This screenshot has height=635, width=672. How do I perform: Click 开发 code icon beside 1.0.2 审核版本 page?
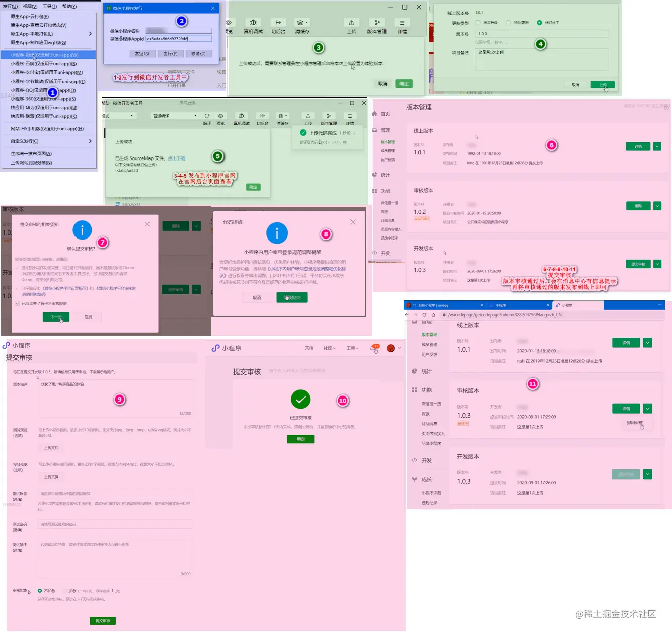[374, 253]
